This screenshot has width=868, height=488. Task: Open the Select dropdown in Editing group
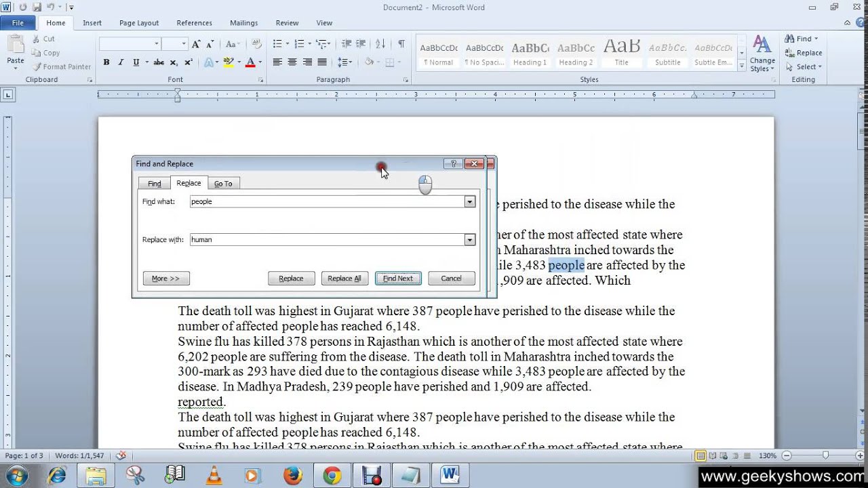coord(804,67)
